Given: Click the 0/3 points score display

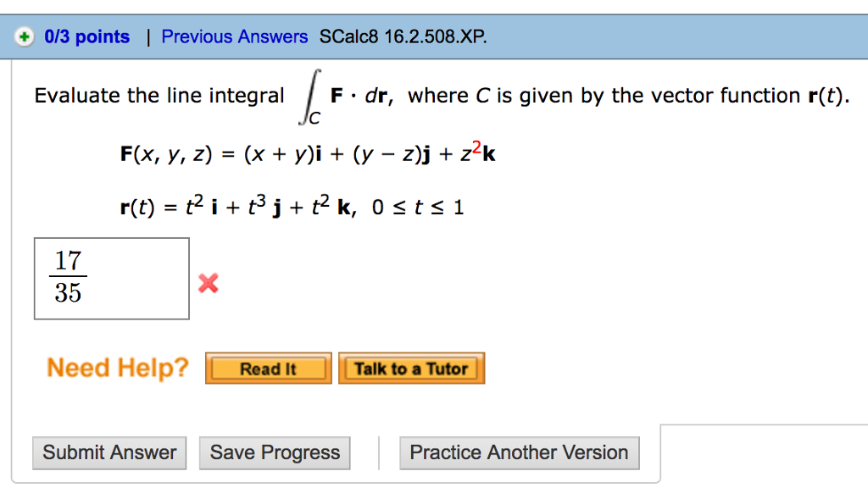Looking at the screenshot, I should point(87,36).
